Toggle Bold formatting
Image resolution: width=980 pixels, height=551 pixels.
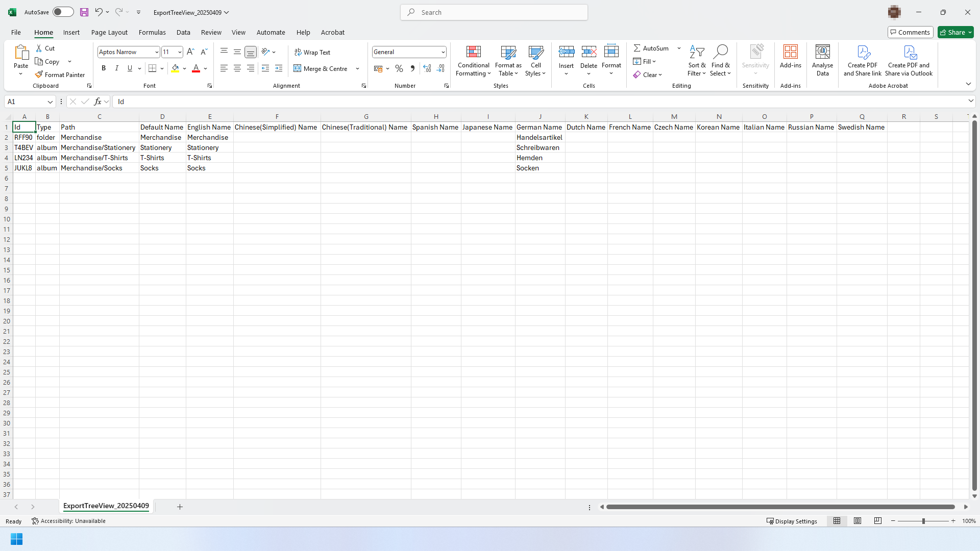click(x=104, y=68)
